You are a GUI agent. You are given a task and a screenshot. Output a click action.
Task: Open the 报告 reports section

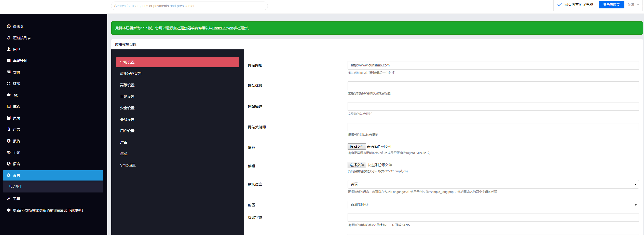coord(16,141)
